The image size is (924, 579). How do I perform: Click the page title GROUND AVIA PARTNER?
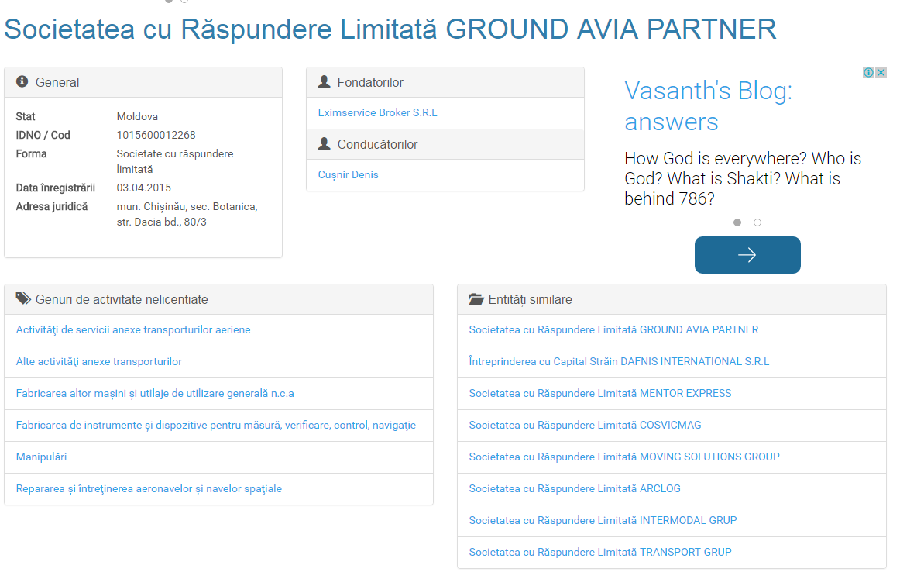pyautogui.click(x=390, y=29)
